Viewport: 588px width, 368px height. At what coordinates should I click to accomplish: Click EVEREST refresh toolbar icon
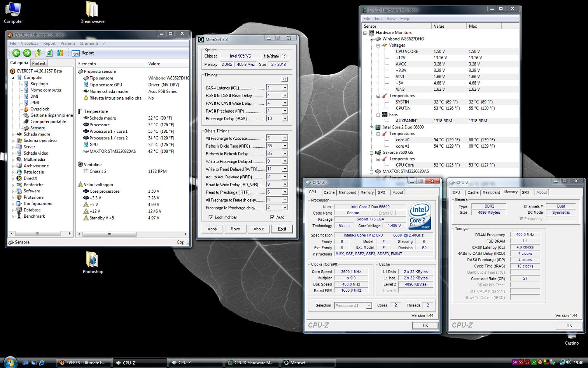tap(49, 53)
